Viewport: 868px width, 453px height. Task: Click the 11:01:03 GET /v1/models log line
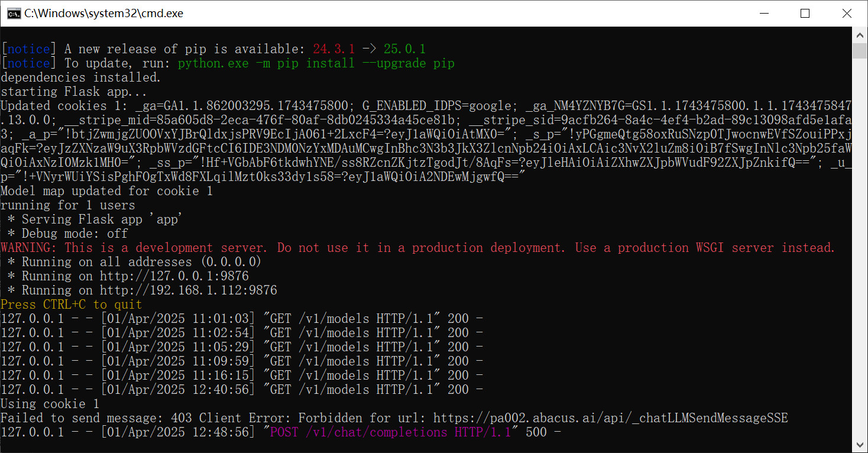coord(242,319)
